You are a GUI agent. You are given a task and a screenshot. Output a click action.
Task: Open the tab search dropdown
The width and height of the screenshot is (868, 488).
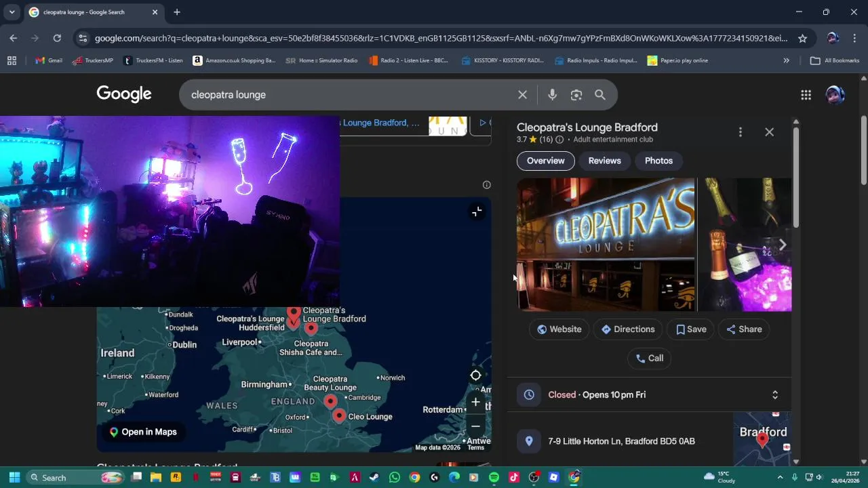(12, 12)
